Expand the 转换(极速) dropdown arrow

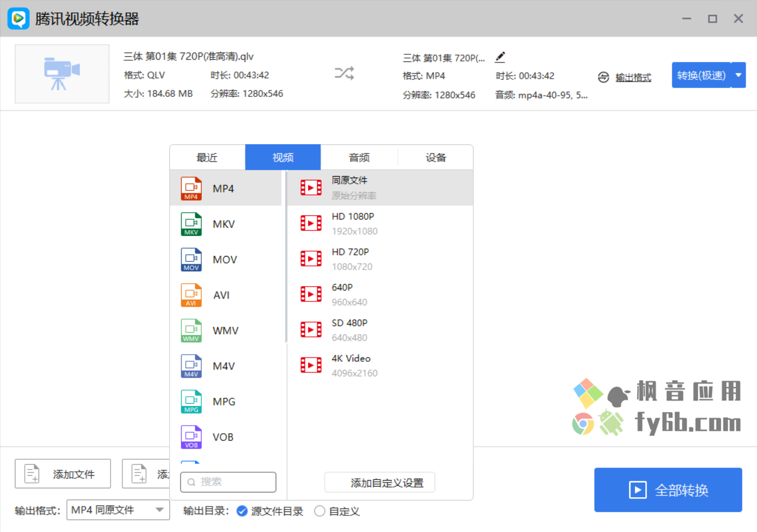(x=739, y=75)
